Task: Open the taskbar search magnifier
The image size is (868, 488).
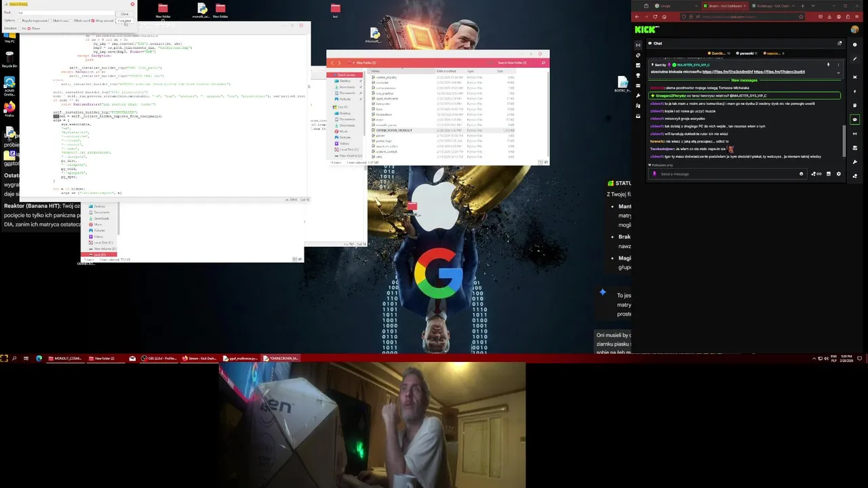Action: (x=14, y=358)
